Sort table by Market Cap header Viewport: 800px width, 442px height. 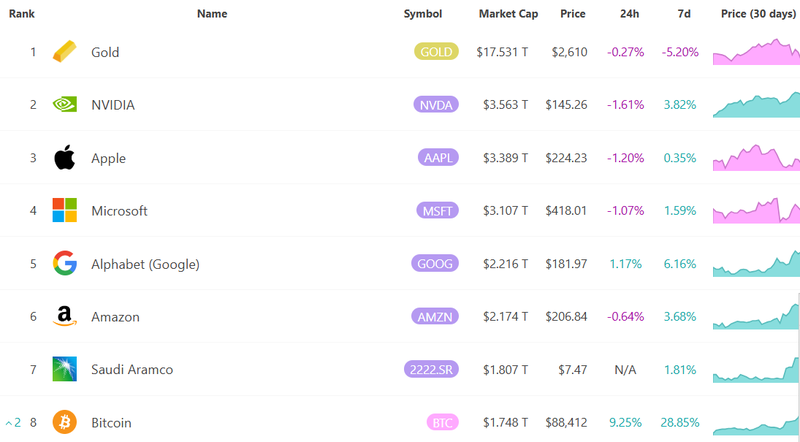tap(508, 14)
